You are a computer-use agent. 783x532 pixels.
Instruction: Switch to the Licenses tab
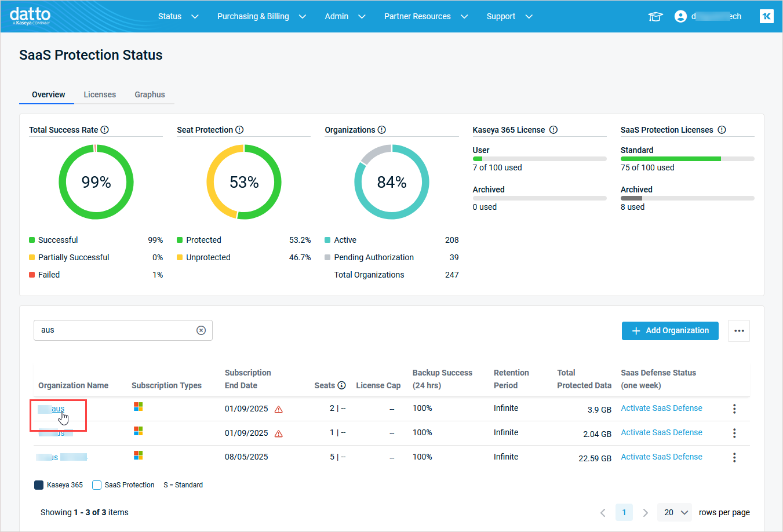click(100, 94)
